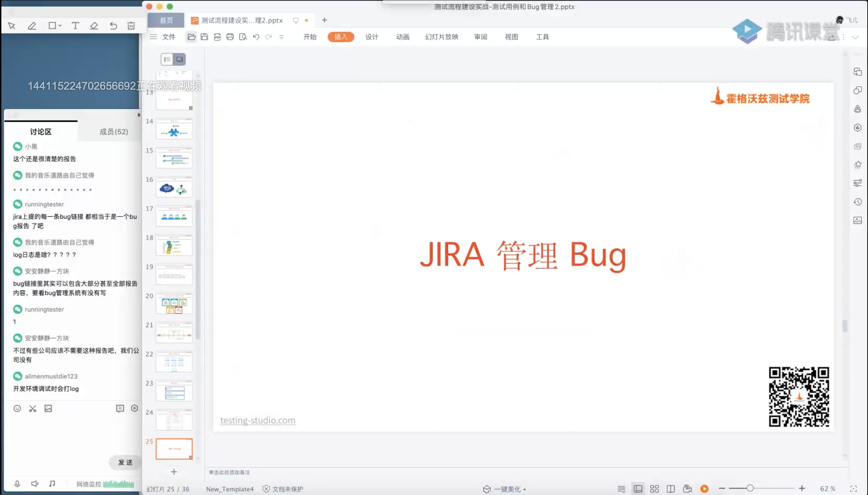
Task: Open the rectangle shape tool dropdown
Action: (x=59, y=25)
